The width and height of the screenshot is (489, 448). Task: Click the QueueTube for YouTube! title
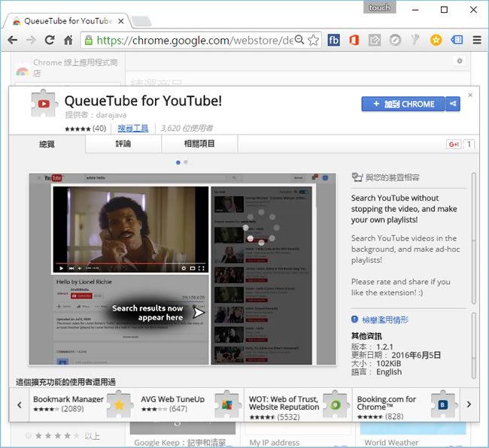143,101
